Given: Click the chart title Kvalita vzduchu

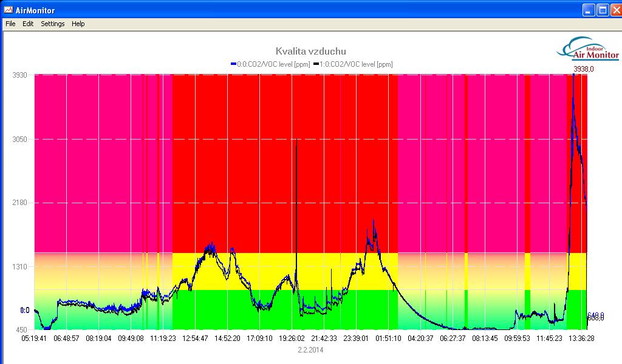Looking at the screenshot, I should 310,52.
